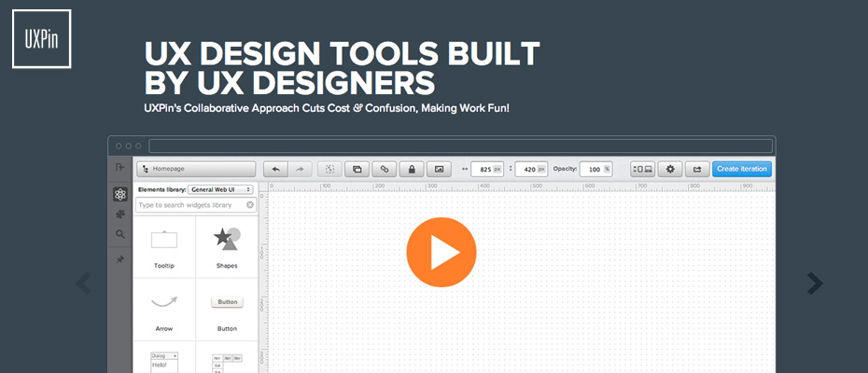
Task: Select the Shapes widget
Action: pyautogui.click(x=227, y=247)
